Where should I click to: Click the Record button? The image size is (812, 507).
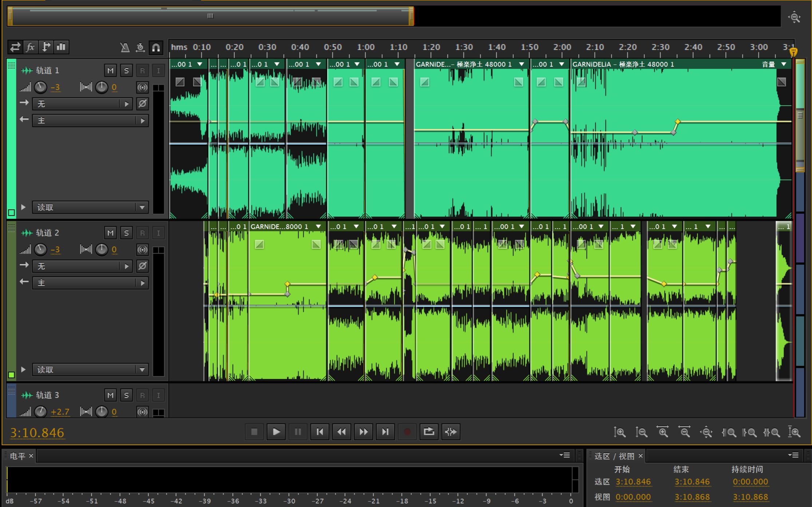click(x=407, y=432)
